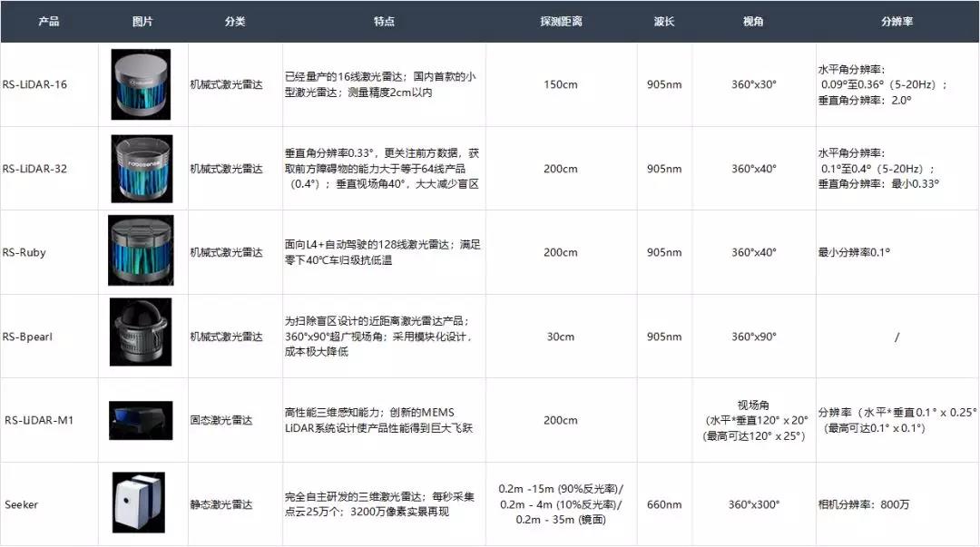Viewport: 980px width, 547px height.
Task: Click the 视角 column header
Action: 753,21
